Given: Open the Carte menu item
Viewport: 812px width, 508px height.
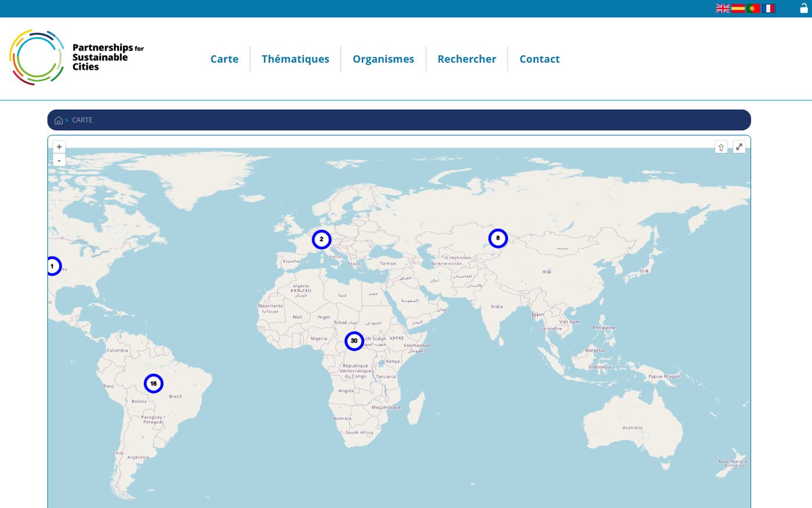Looking at the screenshot, I should click(x=224, y=59).
